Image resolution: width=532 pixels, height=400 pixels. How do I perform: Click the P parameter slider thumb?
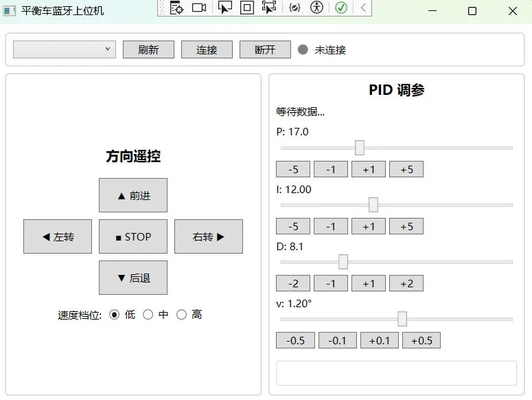tap(360, 148)
